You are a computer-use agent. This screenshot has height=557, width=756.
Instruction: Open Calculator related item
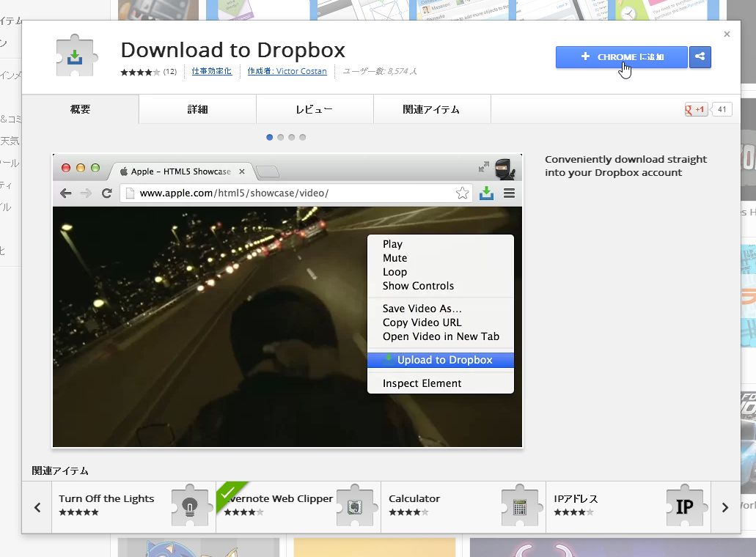(x=463, y=507)
